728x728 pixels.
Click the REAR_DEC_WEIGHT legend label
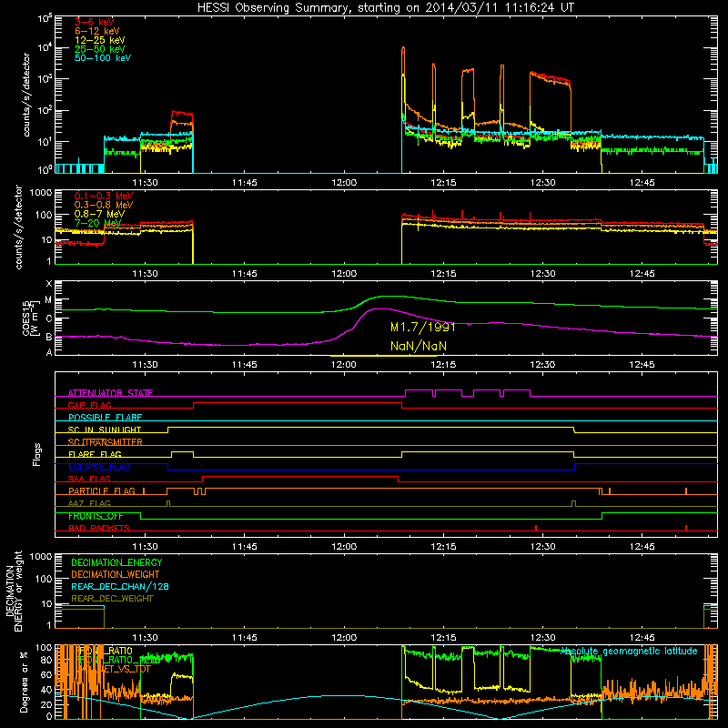[112, 599]
